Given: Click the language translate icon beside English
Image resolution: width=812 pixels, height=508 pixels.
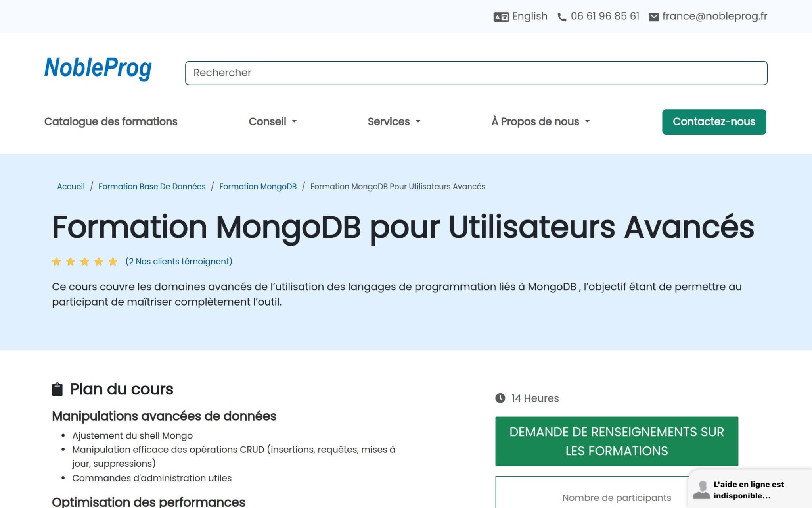Looking at the screenshot, I should [x=501, y=17].
